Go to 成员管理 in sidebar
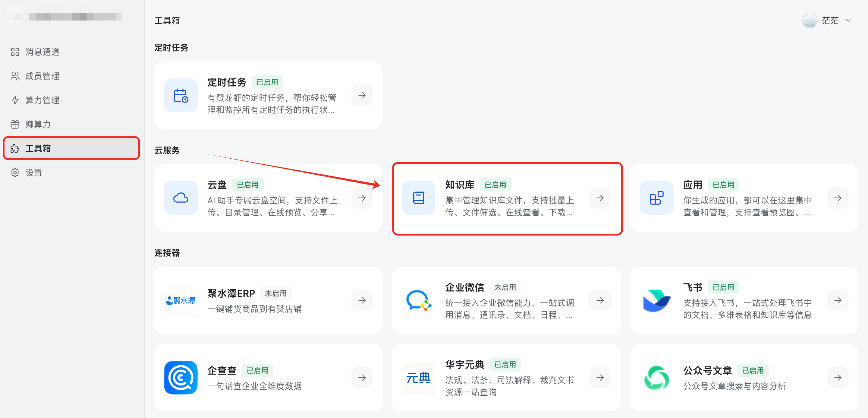The width and height of the screenshot is (868, 418). pyautogui.click(x=71, y=76)
